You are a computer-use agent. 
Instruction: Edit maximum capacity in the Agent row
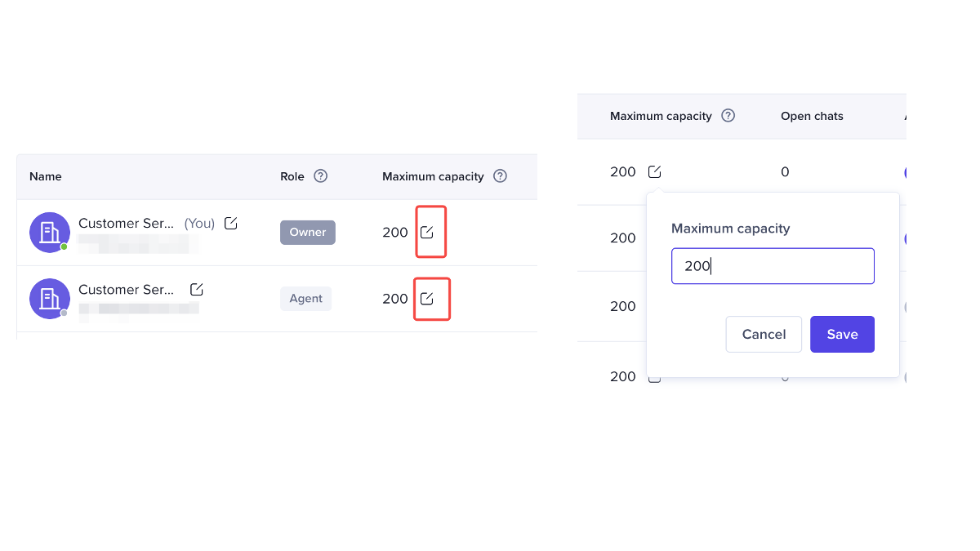(x=427, y=299)
